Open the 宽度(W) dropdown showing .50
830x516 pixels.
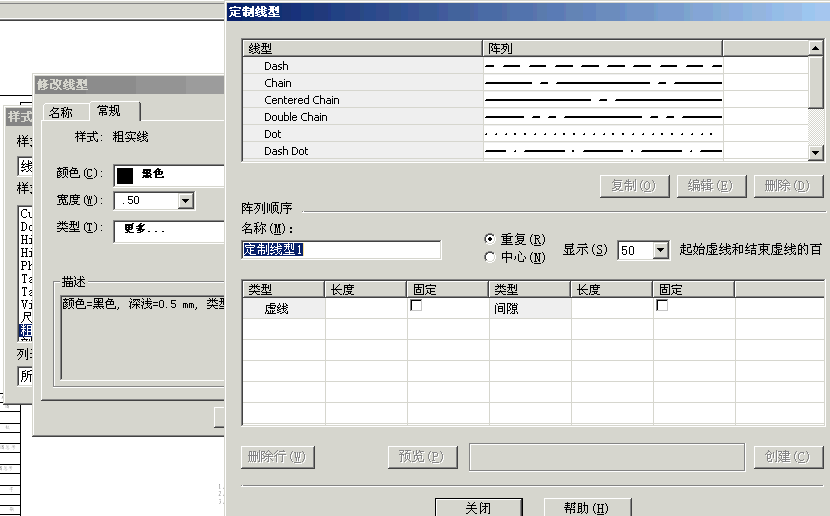(185, 201)
